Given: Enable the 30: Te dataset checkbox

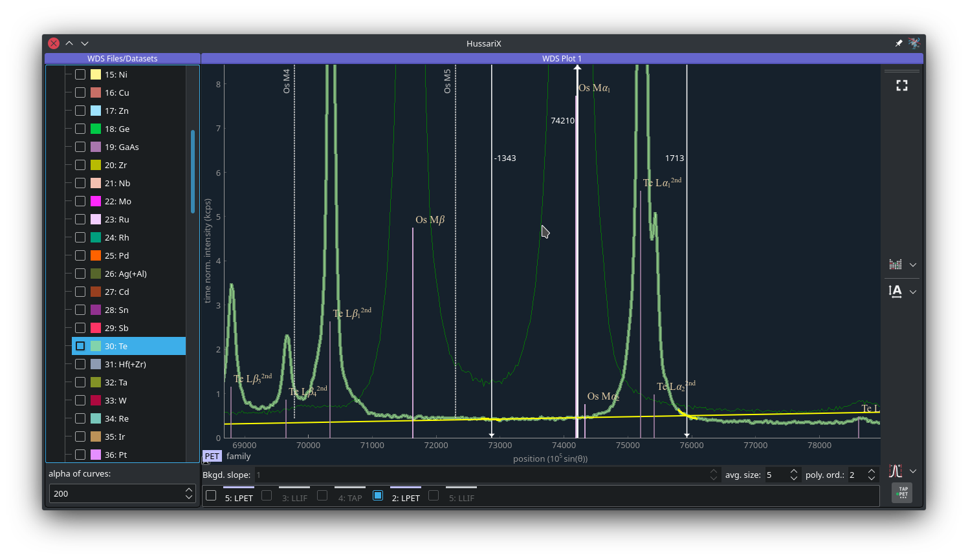Looking at the screenshot, I should pyautogui.click(x=80, y=346).
